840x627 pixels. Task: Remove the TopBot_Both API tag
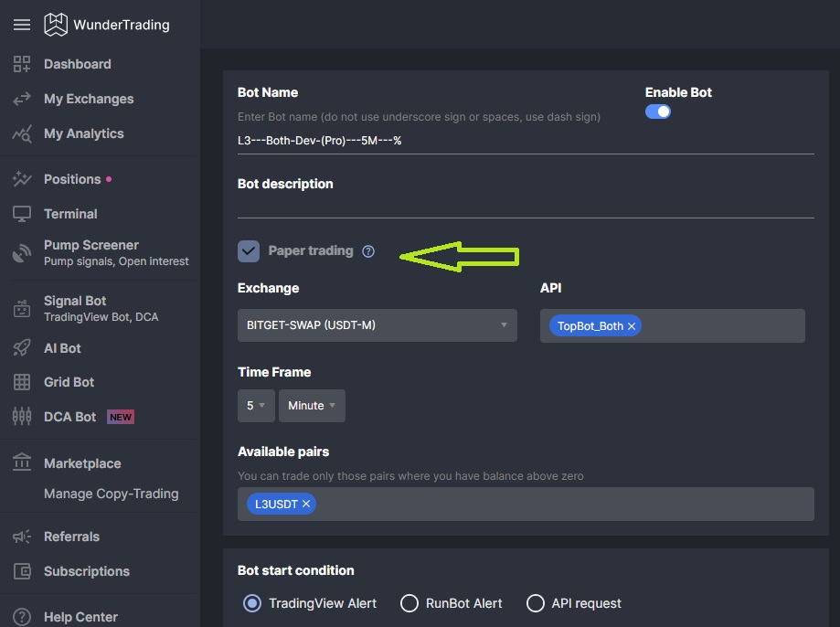632,326
